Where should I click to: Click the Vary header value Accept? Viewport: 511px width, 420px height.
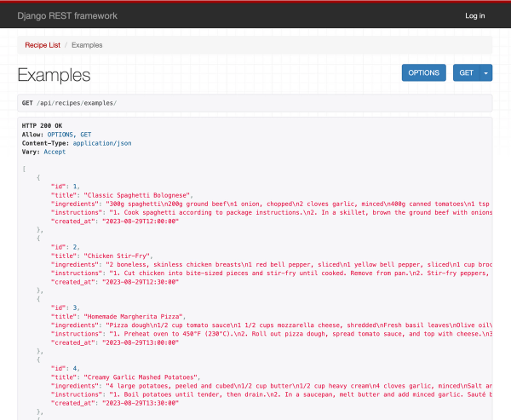click(55, 152)
